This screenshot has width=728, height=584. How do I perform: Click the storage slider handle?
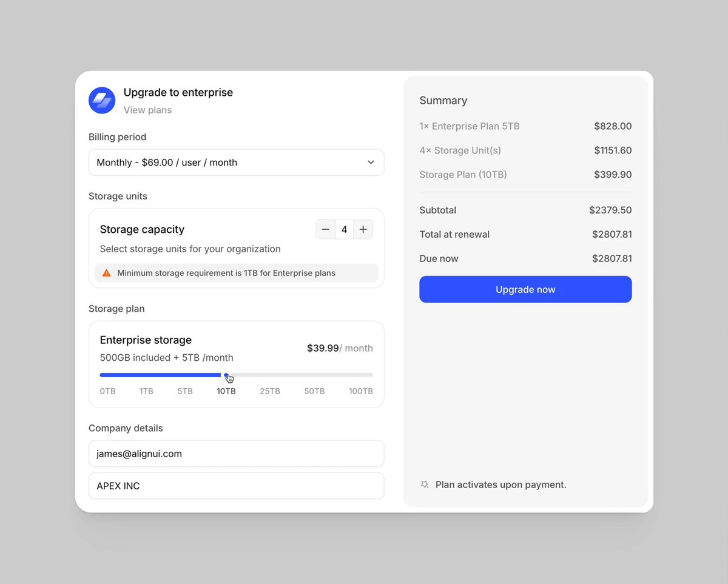pyautogui.click(x=226, y=375)
